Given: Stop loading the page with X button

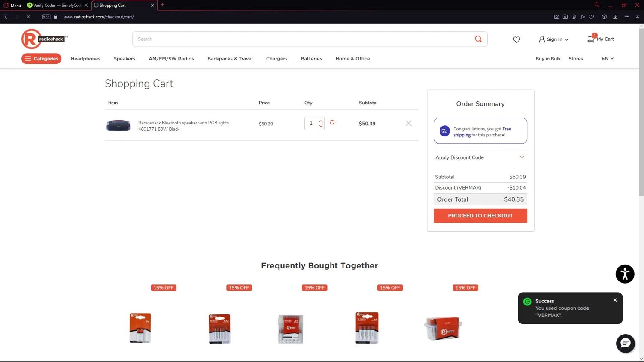Looking at the screenshot, I should click(28, 17).
